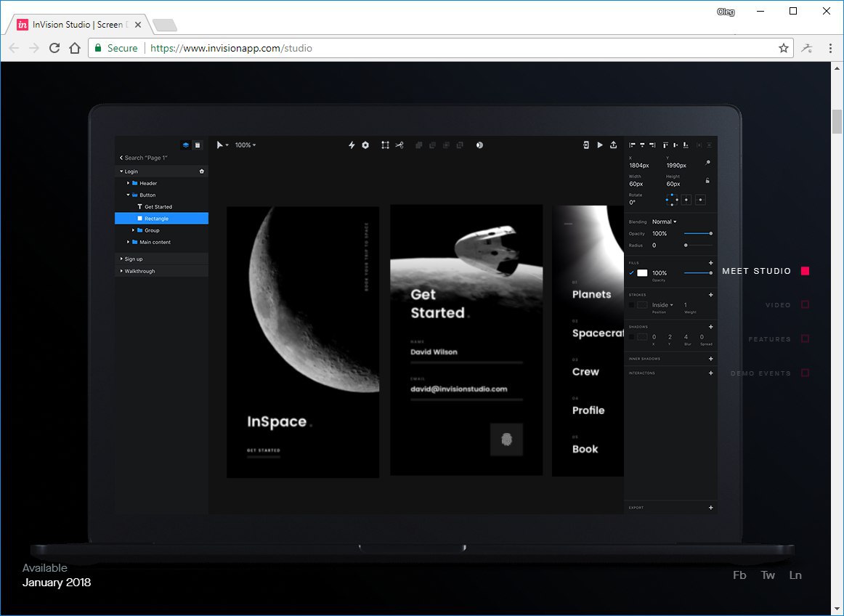Open the 100% zoom level dropdown
This screenshot has height=616, width=844.
tap(246, 145)
